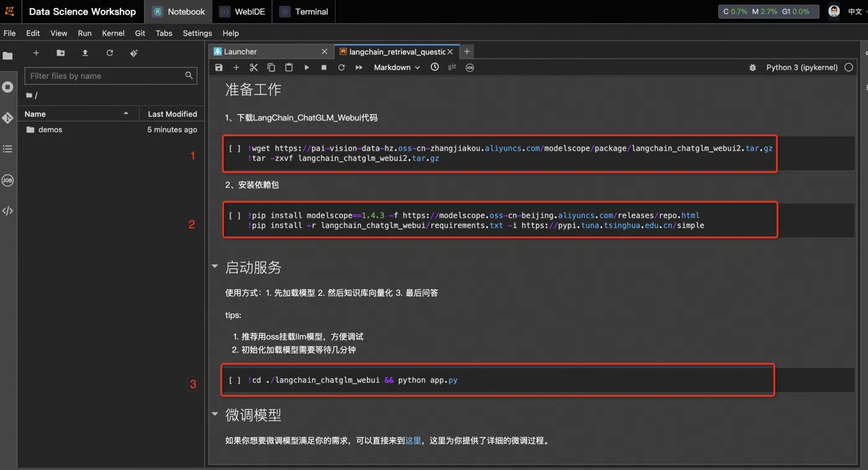Refresh the file list
Screen dimensions: 868x470
110,53
